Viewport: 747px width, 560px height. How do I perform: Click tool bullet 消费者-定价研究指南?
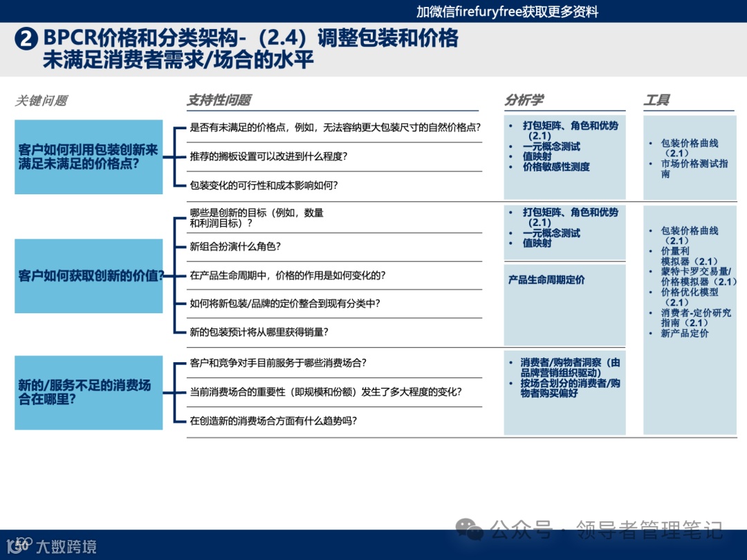click(696, 317)
